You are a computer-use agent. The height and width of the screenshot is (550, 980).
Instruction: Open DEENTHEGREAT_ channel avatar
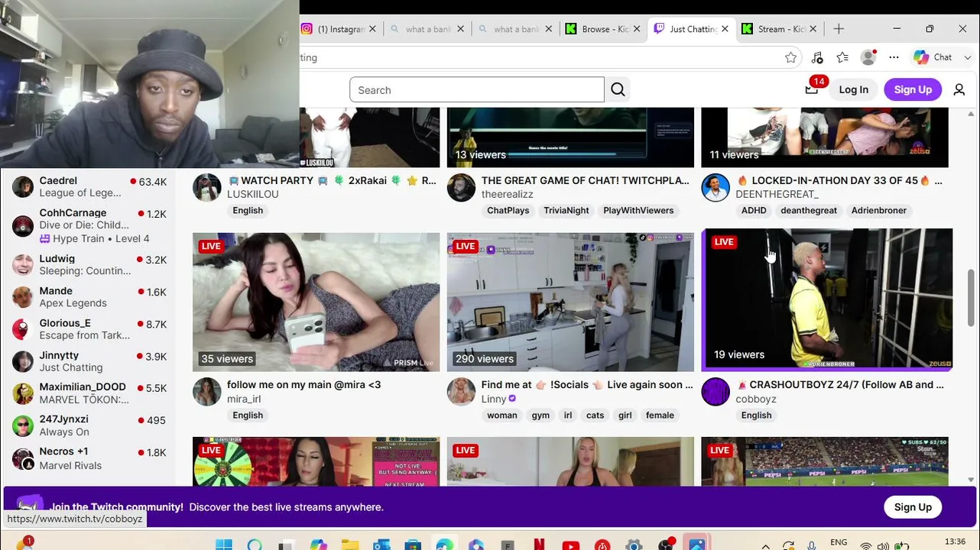pos(716,187)
